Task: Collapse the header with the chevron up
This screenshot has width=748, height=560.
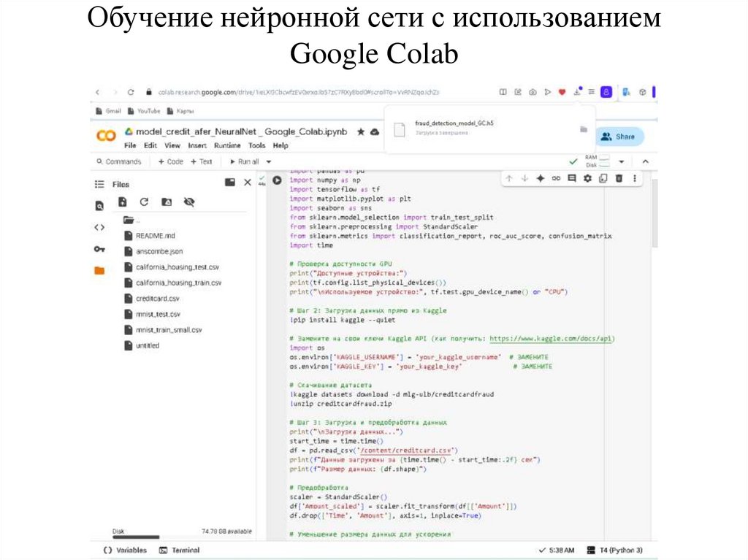Action: click(x=646, y=161)
